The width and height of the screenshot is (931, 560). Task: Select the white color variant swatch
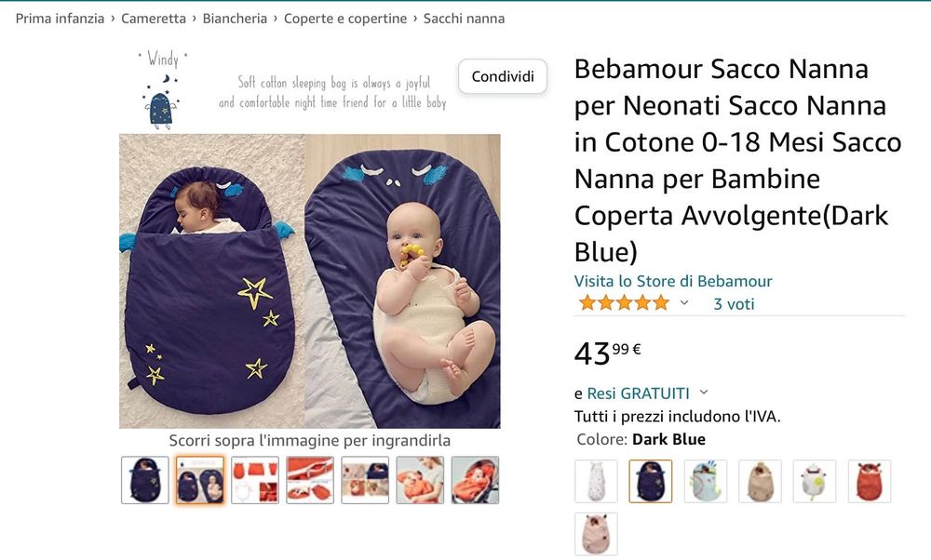[x=596, y=481]
